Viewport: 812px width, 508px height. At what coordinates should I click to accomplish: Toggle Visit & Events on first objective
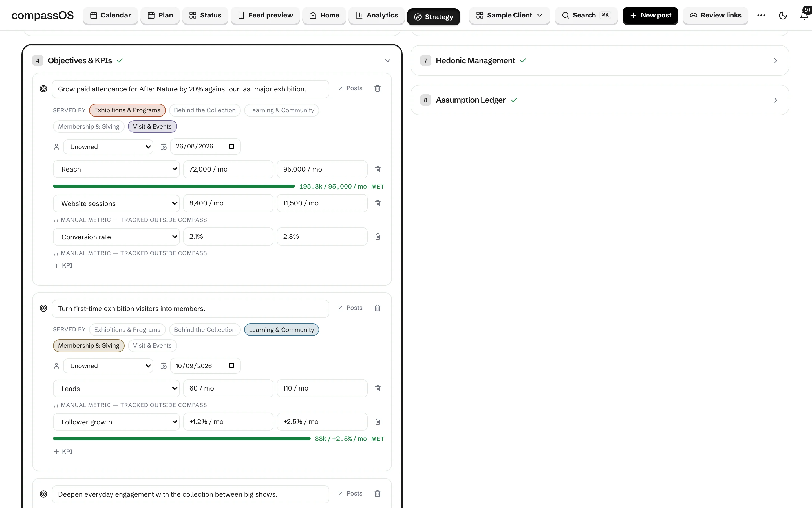[x=152, y=127]
